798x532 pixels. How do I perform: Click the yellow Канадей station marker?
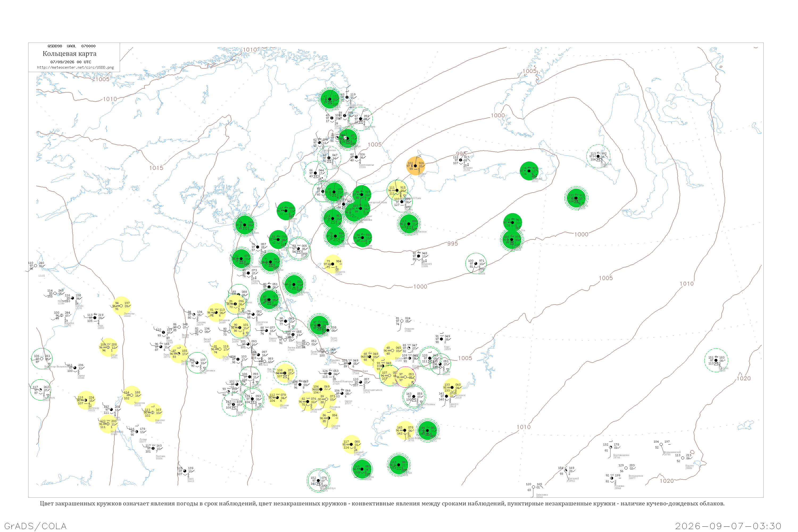coord(351,444)
